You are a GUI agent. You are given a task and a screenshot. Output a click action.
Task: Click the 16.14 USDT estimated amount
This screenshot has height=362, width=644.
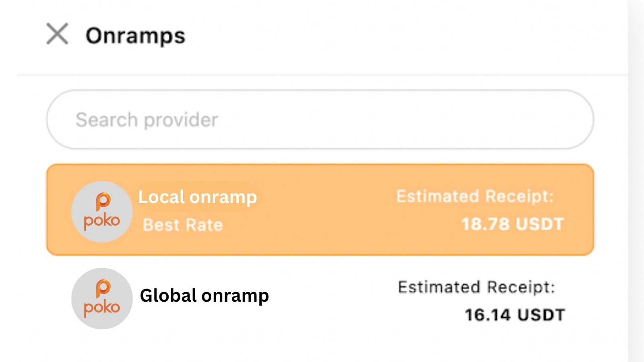515,315
